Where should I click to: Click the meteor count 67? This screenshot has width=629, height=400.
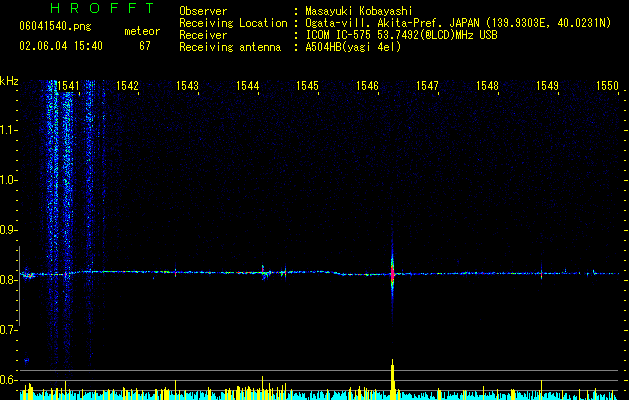[145, 46]
